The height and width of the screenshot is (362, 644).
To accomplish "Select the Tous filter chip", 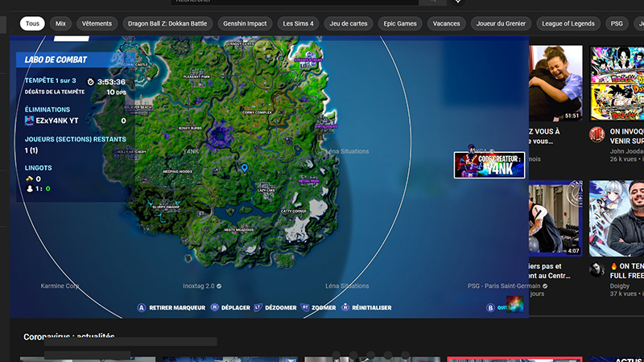I will click(32, 23).
